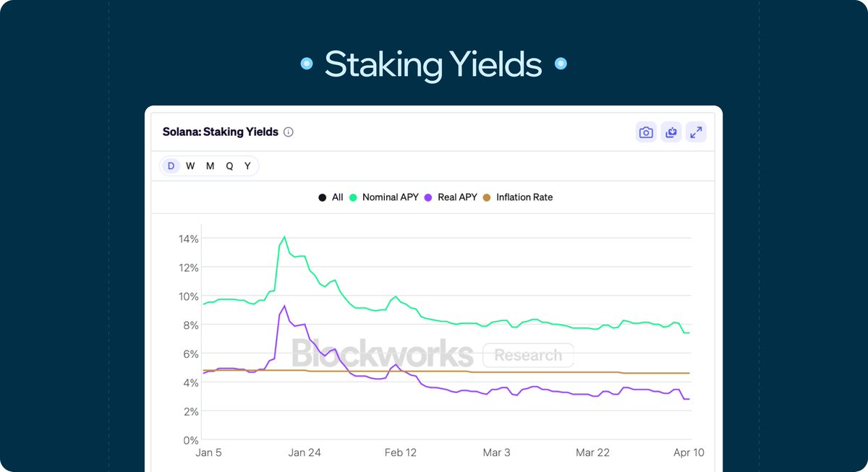Screen dimensions: 868x472
Task: Select the Q quarterly interval
Action: (229, 166)
